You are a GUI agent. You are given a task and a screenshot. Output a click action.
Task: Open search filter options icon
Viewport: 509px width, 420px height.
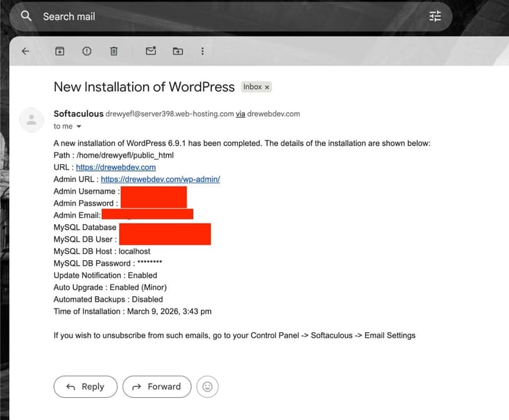(x=435, y=16)
